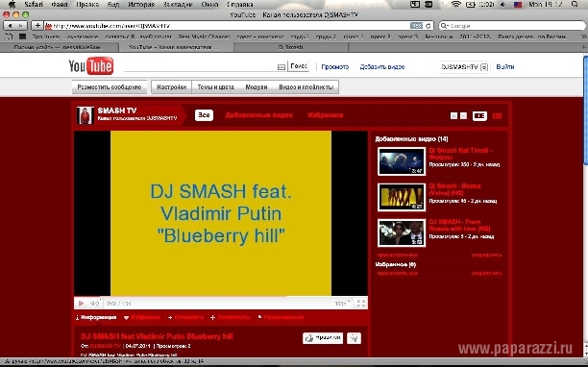
Task: Click Избранное heart below the video
Action: [142, 317]
